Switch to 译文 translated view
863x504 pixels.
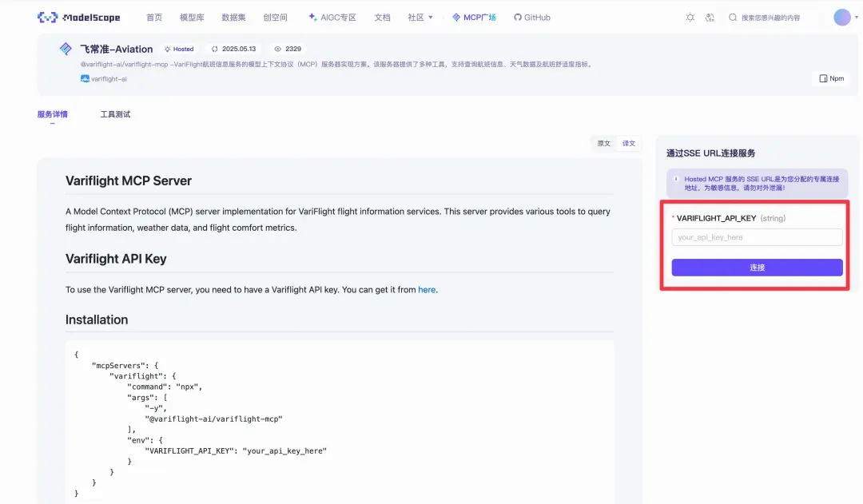(628, 144)
